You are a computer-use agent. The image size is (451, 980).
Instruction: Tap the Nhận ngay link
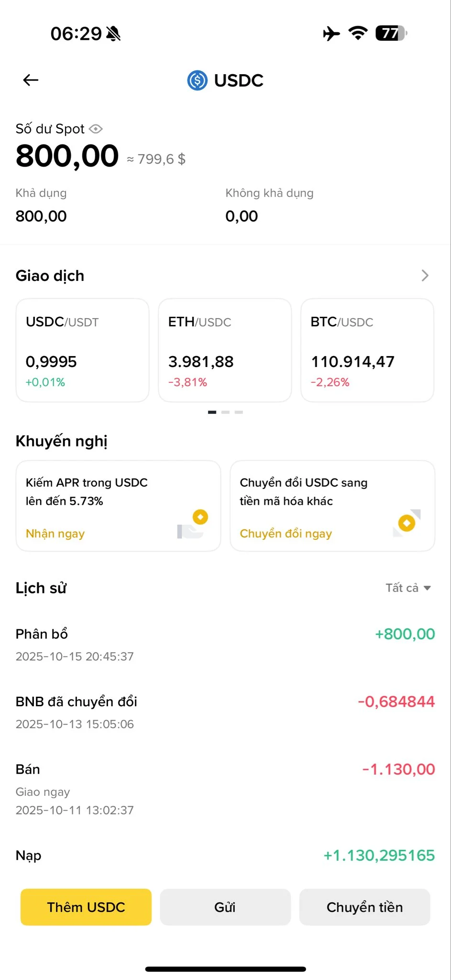[55, 534]
